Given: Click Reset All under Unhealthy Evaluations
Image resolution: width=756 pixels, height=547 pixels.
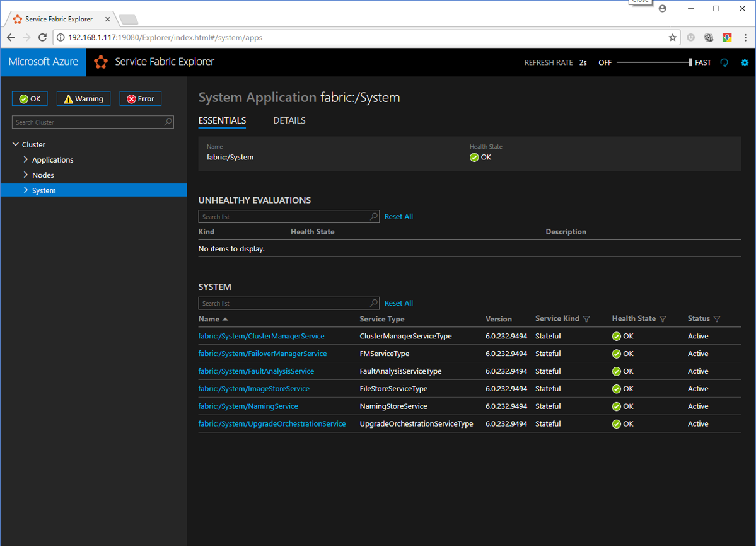Looking at the screenshot, I should pos(398,216).
